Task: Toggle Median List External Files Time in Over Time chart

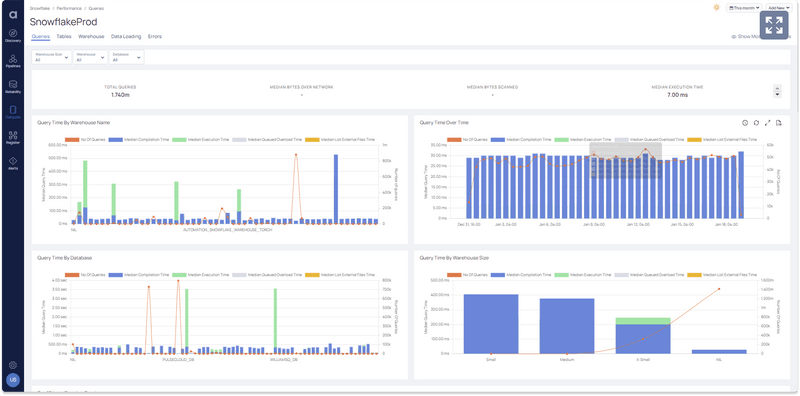Action: pyautogui.click(x=722, y=139)
